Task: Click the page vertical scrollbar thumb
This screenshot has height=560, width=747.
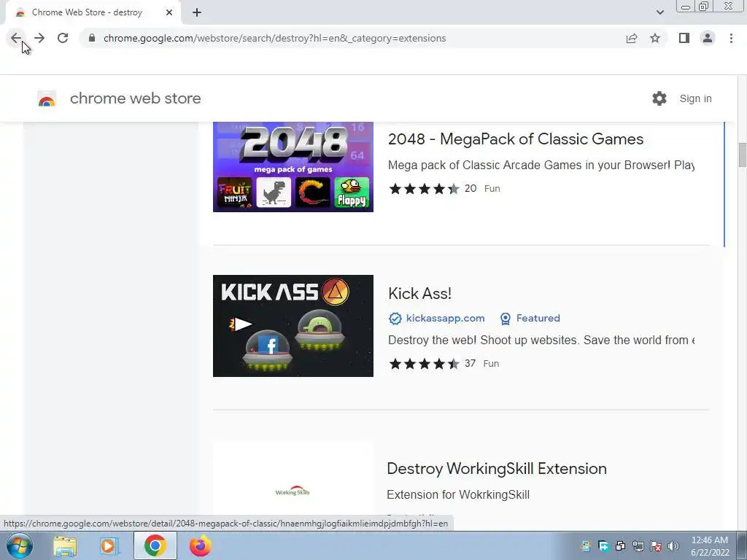Action: pyautogui.click(x=742, y=155)
